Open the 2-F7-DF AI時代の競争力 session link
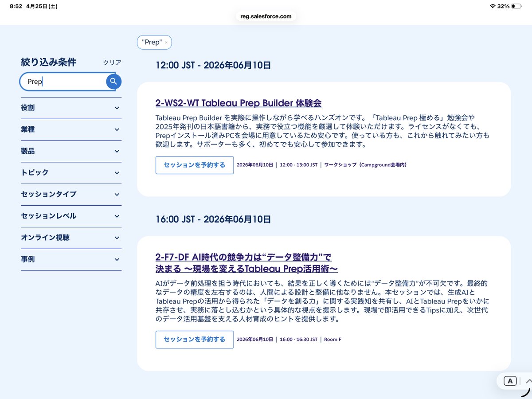The image size is (532, 399). (246, 263)
